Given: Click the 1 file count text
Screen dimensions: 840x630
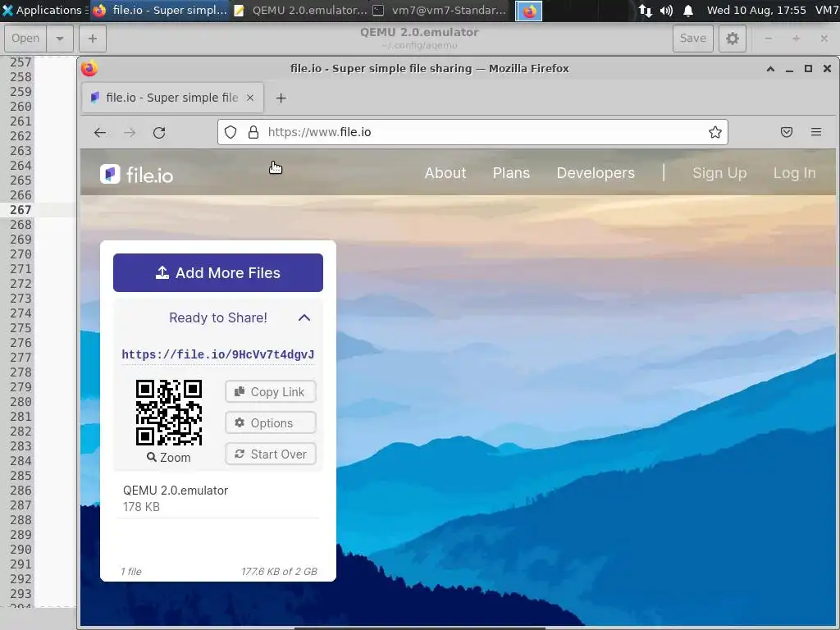Looking at the screenshot, I should [130, 572].
